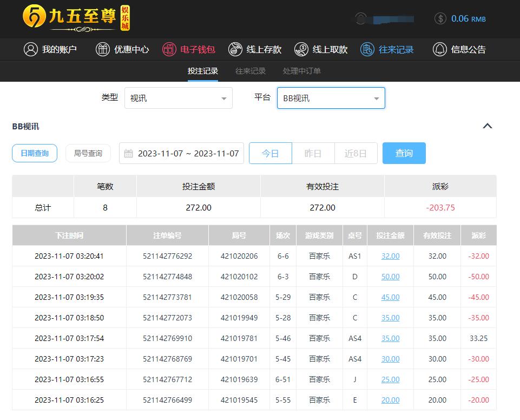Open 线上取款 withdrawal icon
Image resolution: width=520 pixels, height=420 pixels.
pyautogui.click(x=301, y=49)
